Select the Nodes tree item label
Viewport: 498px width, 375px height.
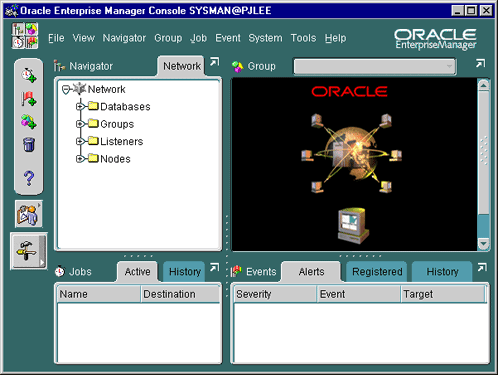pyautogui.click(x=115, y=159)
